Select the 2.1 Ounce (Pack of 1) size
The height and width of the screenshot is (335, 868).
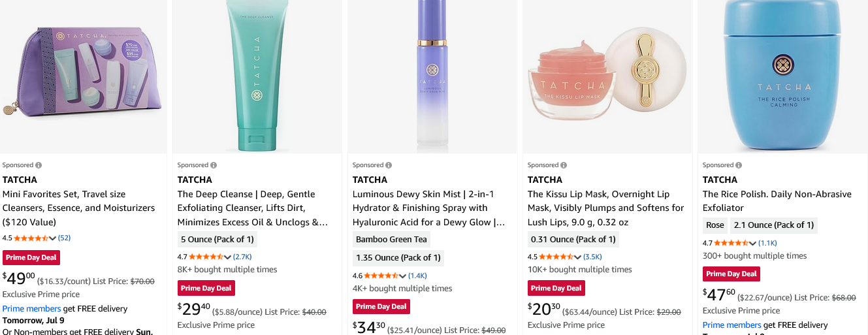(773, 225)
